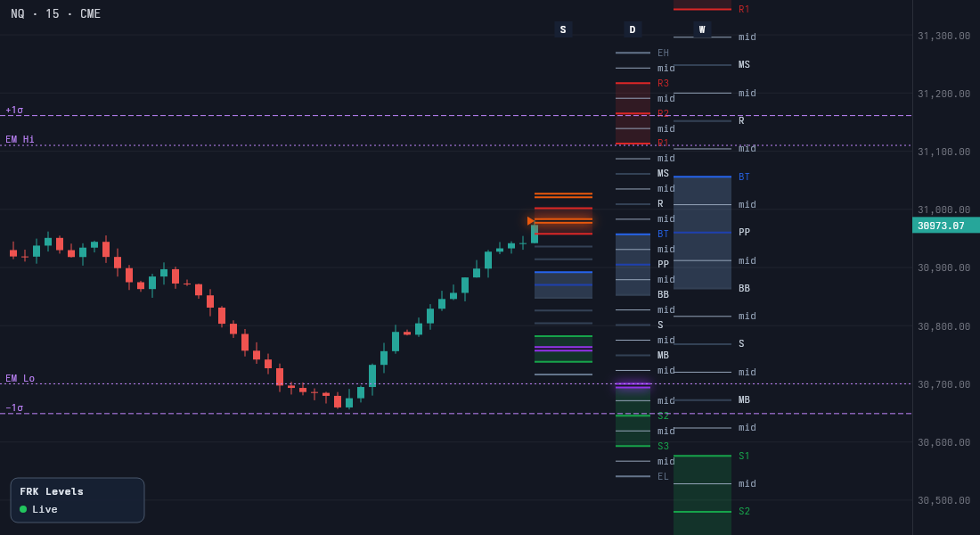Image resolution: width=980 pixels, height=535 pixels.
Task: Click the 31,100.00 price axis label
Action: 943,152
